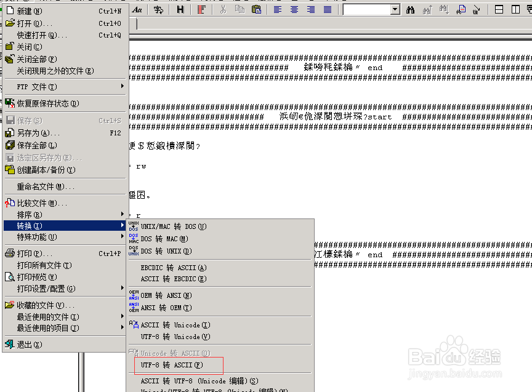This screenshot has width=532, height=392.
Task: Choose 打开(O)... menu entry
Action: click(x=65, y=23)
